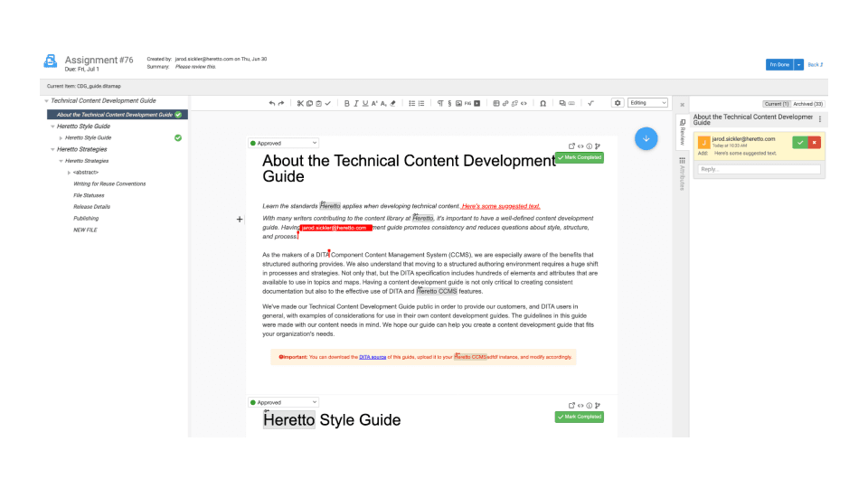Accept the suggested text with green checkmark
This screenshot has height=488, width=868.
pyautogui.click(x=799, y=142)
